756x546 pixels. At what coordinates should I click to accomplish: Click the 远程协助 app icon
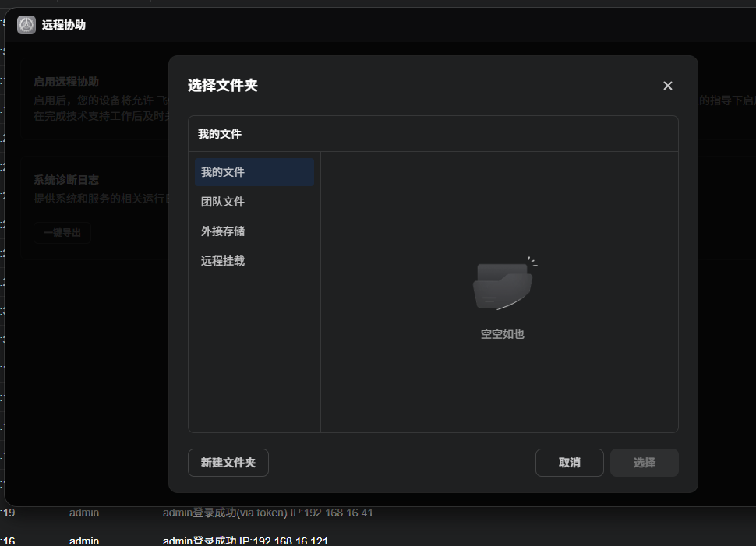26,25
